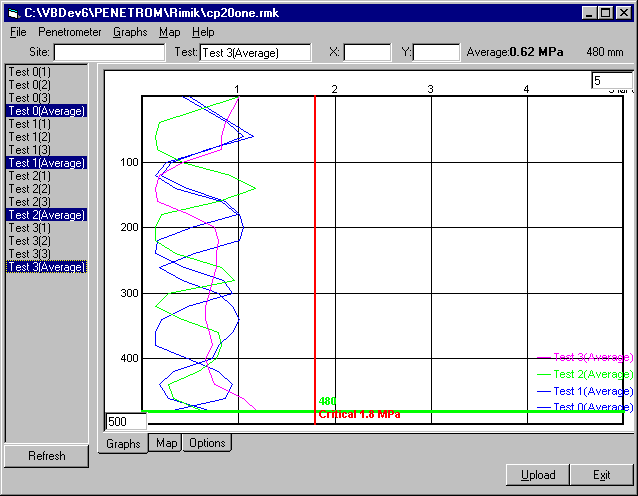This screenshot has width=638, height=496.
Task: Select Test 1(Average) in the list
Action: tap(46, 163)
